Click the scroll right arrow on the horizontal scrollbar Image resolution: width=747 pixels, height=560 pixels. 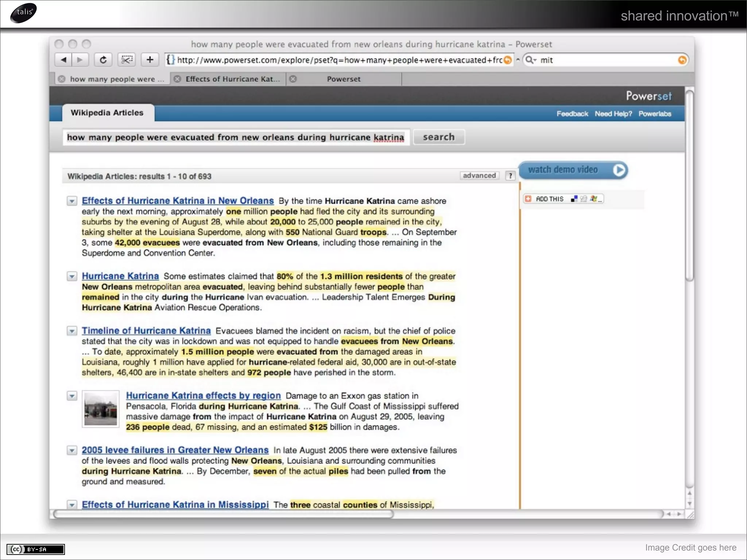679,514
